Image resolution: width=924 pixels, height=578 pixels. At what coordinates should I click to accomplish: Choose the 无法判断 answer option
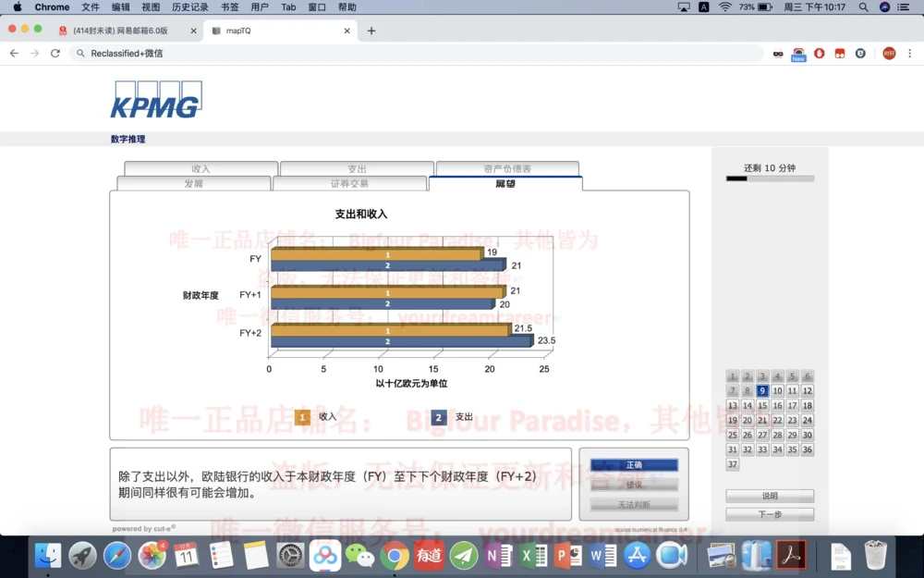pyautogui.click(x=634, y=503)
